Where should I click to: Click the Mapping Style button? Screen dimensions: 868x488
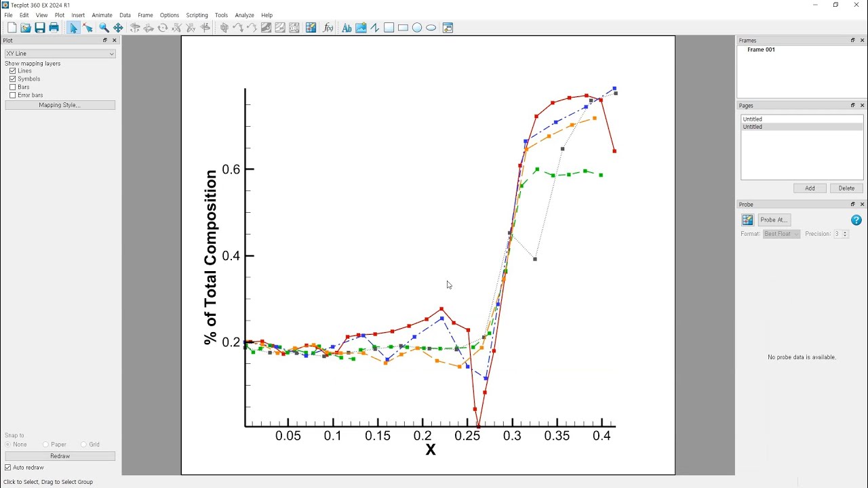(x=60, y=105)
